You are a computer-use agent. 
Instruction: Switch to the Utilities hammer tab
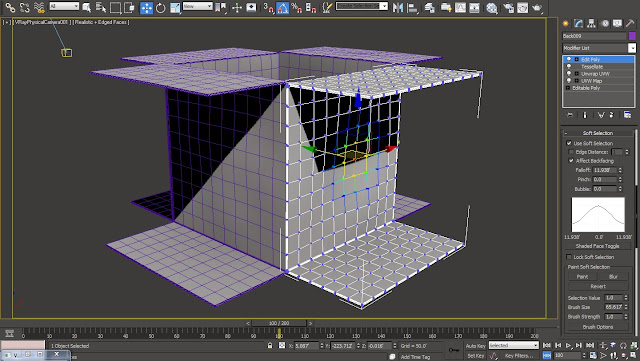pyautogui.click(x=630, y=24)
